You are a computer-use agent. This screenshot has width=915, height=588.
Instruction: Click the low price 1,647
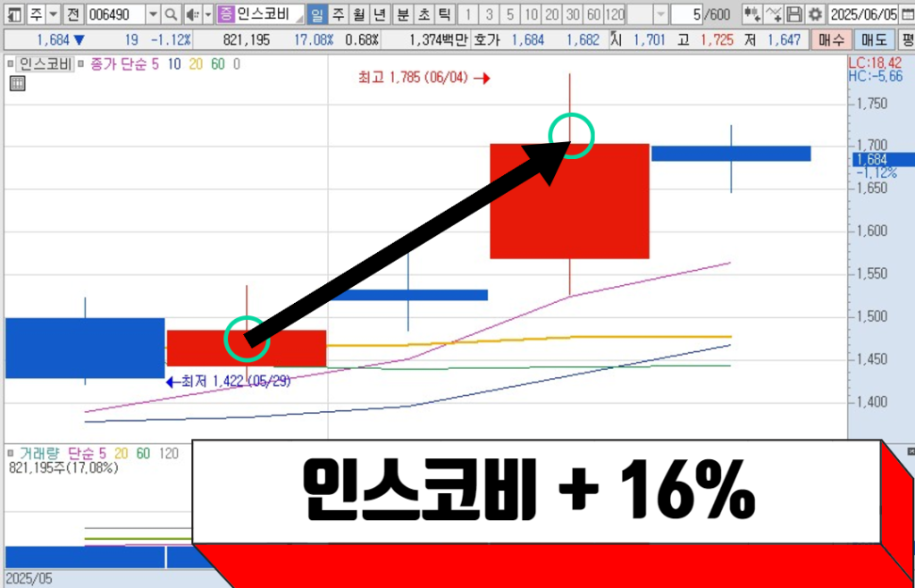784,40
